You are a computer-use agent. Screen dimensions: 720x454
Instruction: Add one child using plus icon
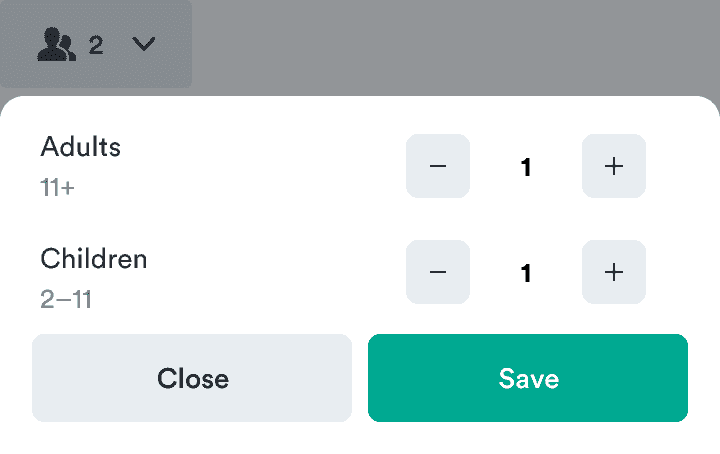[x=614, y=272]
